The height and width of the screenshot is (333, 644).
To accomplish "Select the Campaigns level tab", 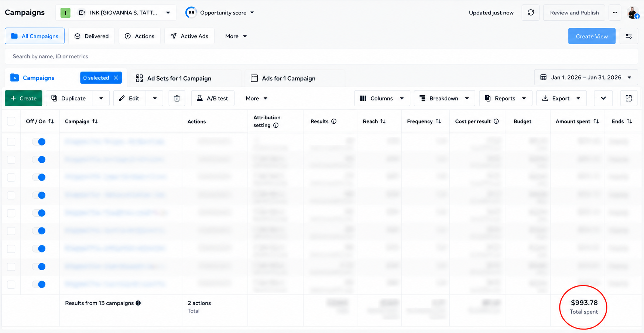I will coord(38,78).
